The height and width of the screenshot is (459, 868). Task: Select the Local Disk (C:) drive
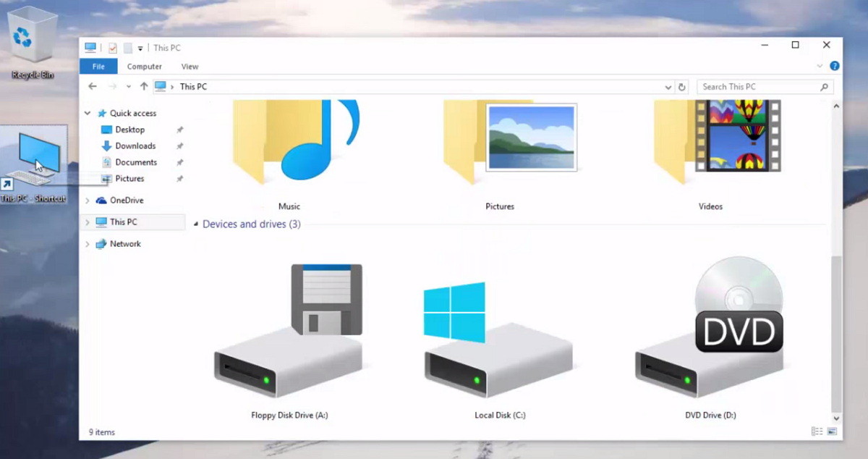(x=499, y=340)
